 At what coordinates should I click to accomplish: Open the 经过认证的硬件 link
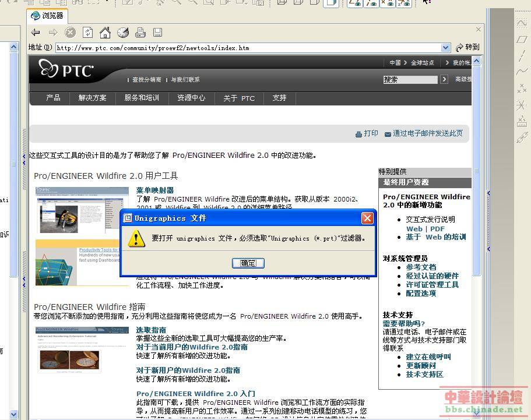pyautogui.click(x=432, y=276)
